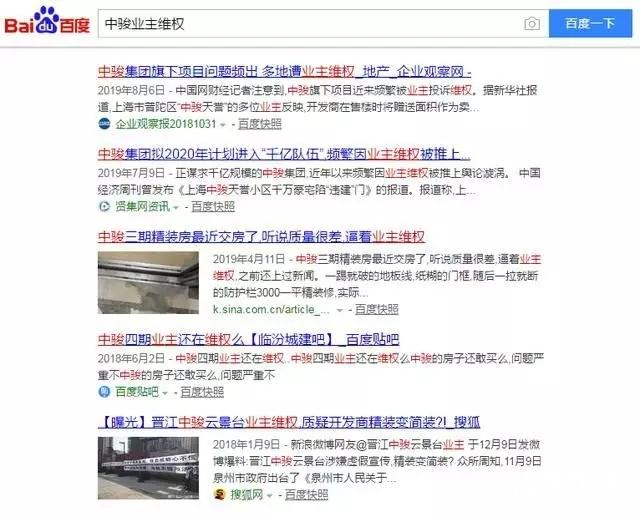Expand dropdown arrow beside 企业观察报20181031

click(x=223, y=124)
